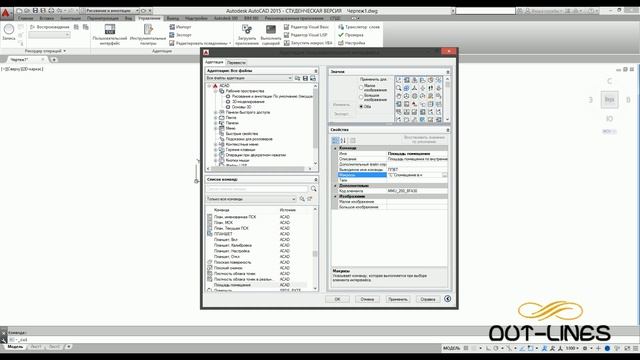The image size is (640, 360).
Task: Select the magnifier icon in the Значок grid
Action: click(x=399, y=88)
